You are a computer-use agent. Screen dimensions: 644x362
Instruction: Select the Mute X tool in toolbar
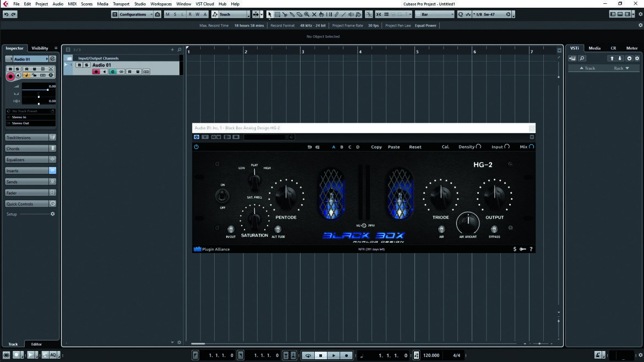point(314,14)
